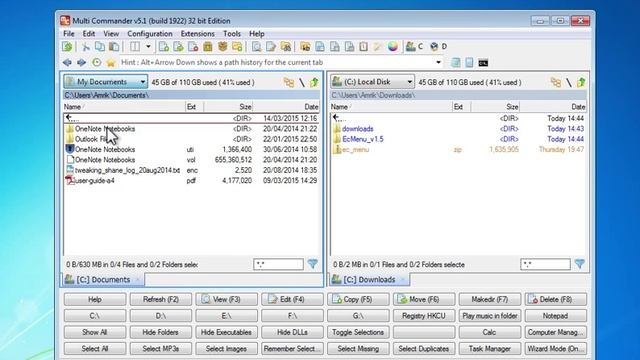Click the Toggle Selections button
The height and width of the screenshot is (360, 640).
pyautogui.click(x=358, y=332)
